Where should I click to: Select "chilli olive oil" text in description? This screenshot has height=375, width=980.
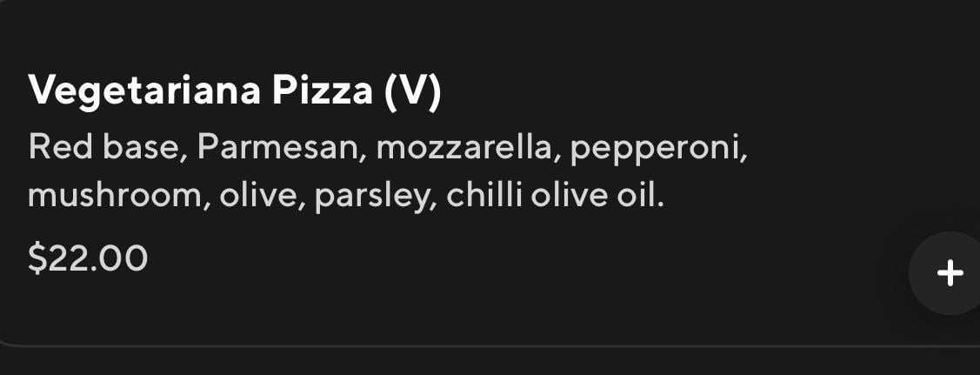[x=555, y=196]
